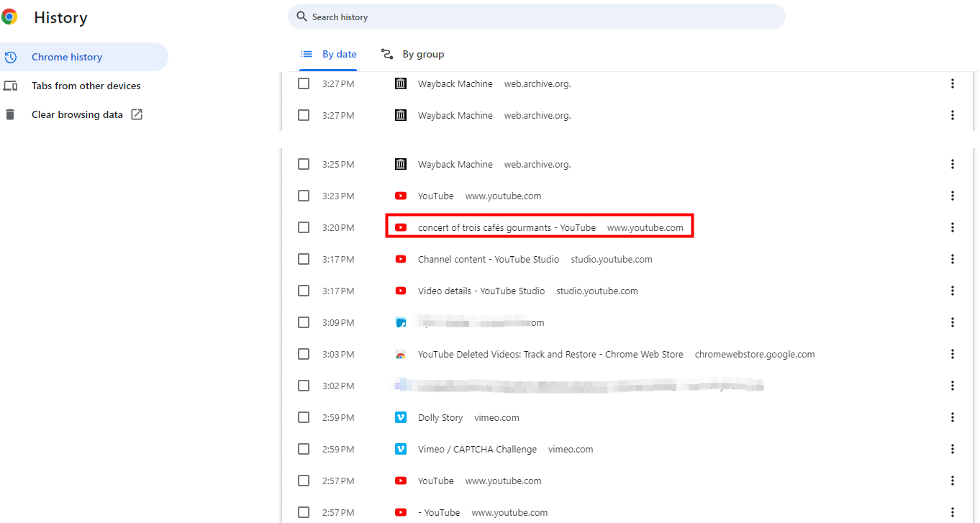Screen dimensions: 980x523
Task: Select the By date tab
Action: tap(329, 54)
